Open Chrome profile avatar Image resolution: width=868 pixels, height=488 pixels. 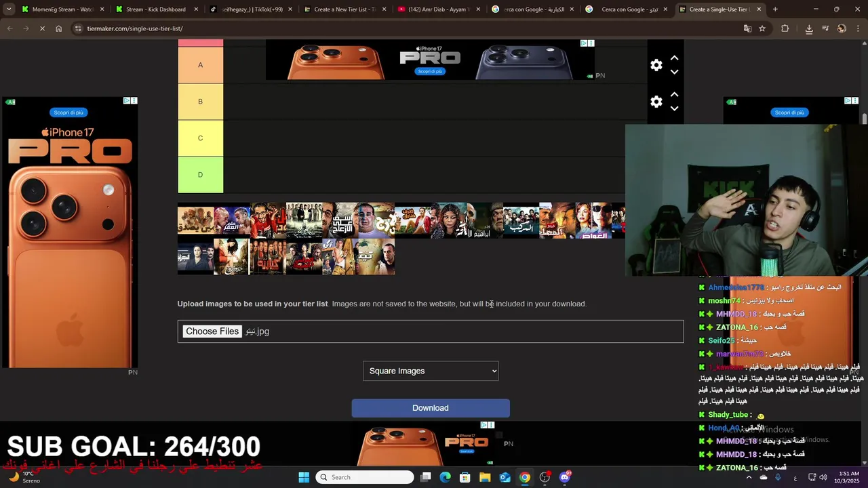tap(842, 28)
